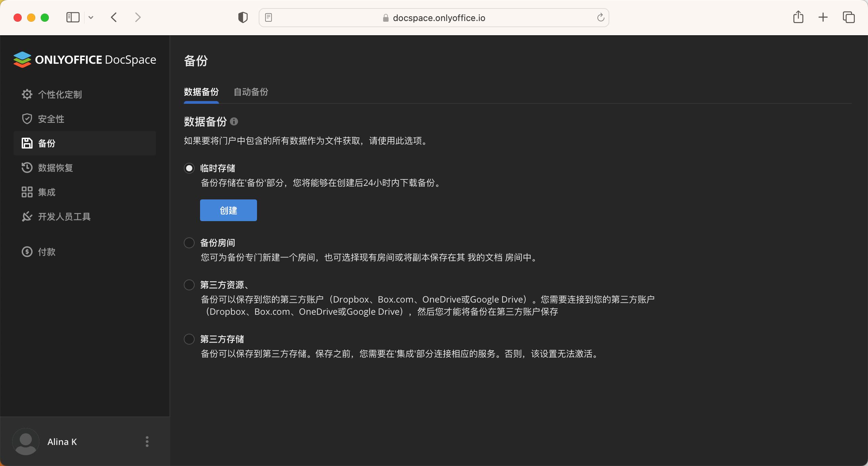Select the 备份房间 backup room option
868x466 pixels.
[189, 242]
